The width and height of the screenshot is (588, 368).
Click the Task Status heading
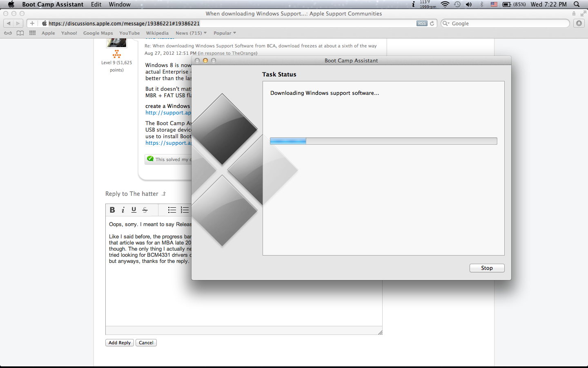[279, 74]
